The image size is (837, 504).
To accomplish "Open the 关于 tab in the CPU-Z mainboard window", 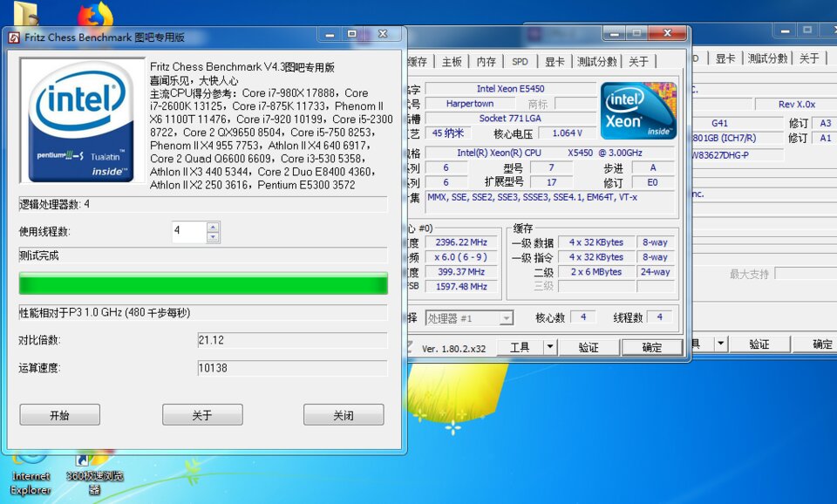I will [x=809, y=58].
